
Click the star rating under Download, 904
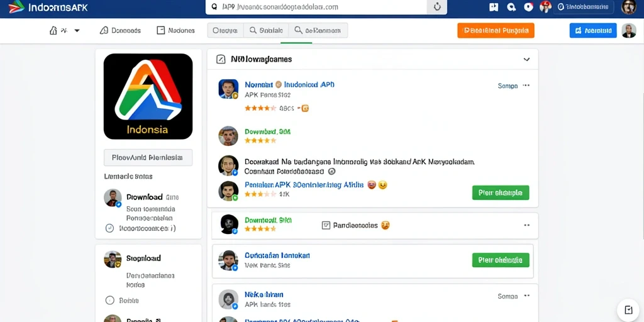point(260,140)
